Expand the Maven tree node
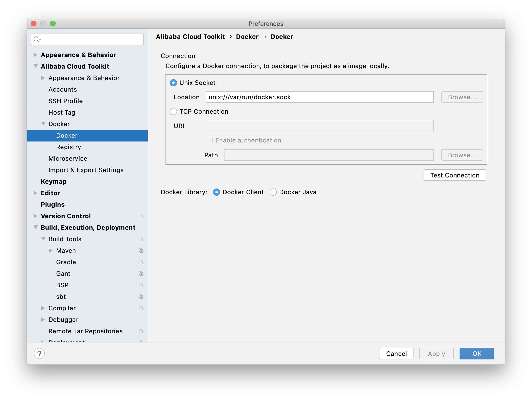532x400 pixels. point(51,251)
